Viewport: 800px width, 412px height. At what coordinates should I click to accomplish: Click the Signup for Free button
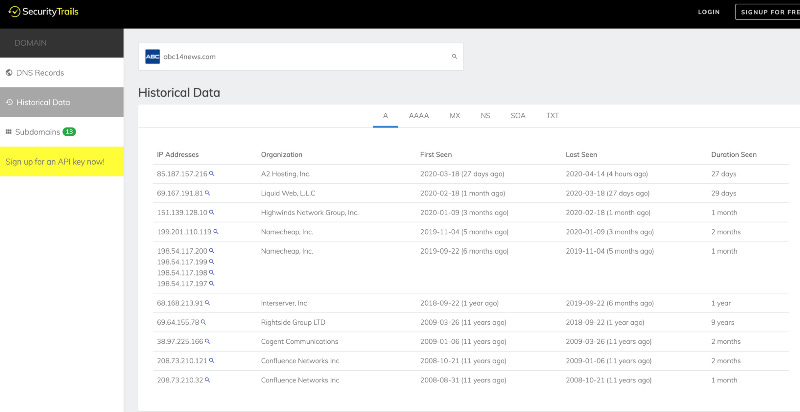click(767, 12)
